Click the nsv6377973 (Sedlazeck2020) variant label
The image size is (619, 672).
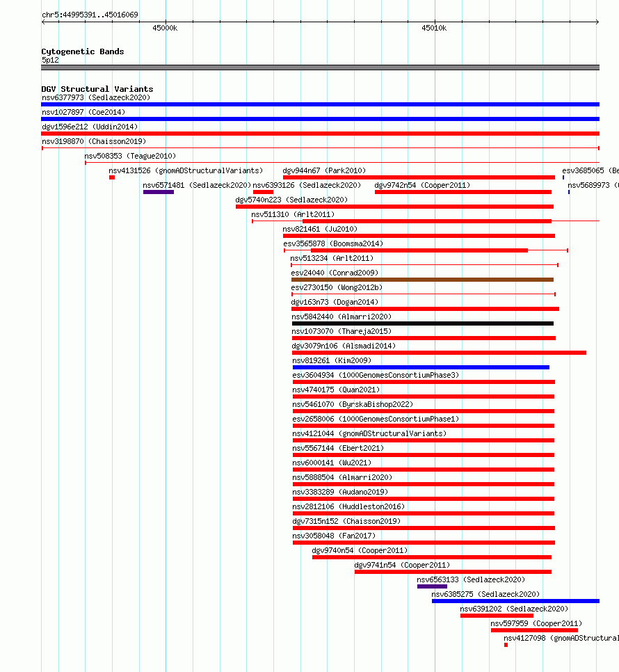click(x=96, y=97)
